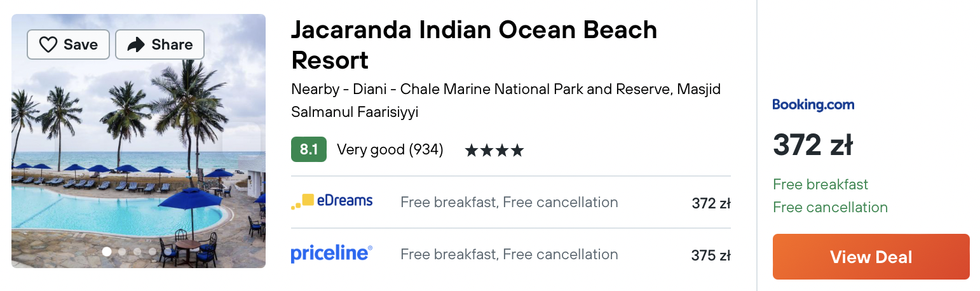Image resolution: width=980 pixels, height=291 pixels.
Task: Click the eDreams Free breakfast, Free cancellation text
Action: tap(509, 203)
